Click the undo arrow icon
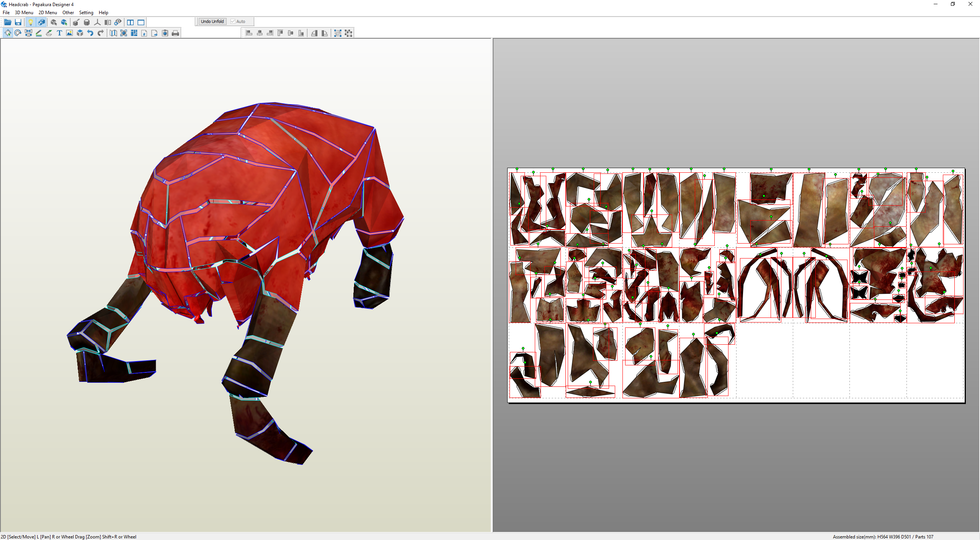The height and width of the screenshot is (540, 980). tap(90, 33)
